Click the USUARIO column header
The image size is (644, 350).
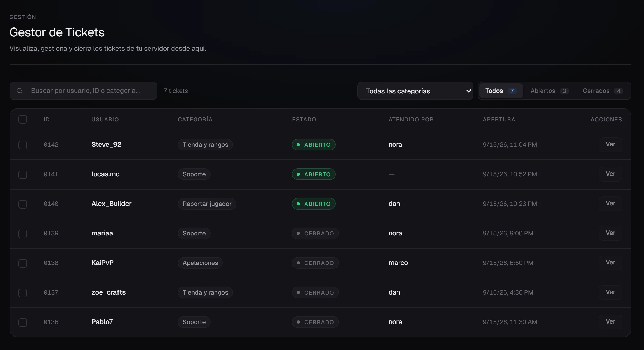105,120
